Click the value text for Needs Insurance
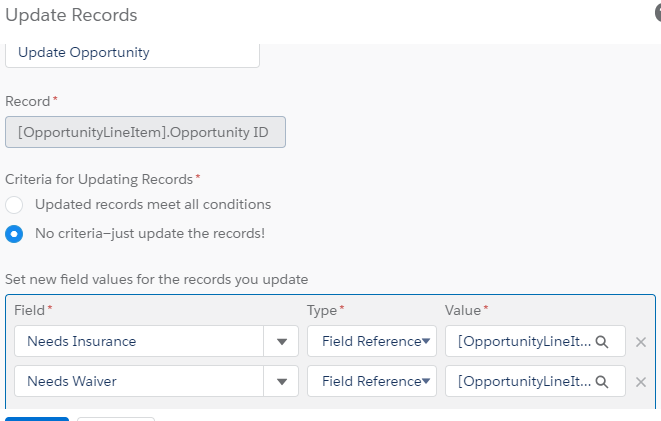 point(522,341)
